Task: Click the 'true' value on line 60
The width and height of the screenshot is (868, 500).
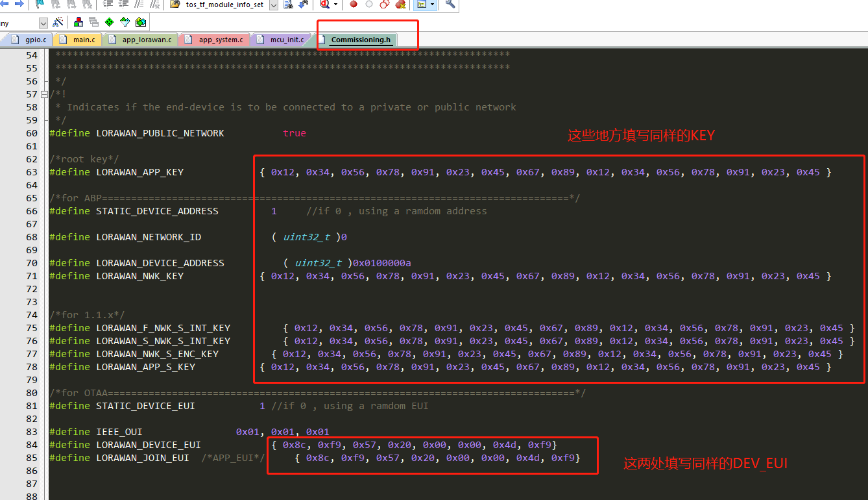Action: coord(295,133)
